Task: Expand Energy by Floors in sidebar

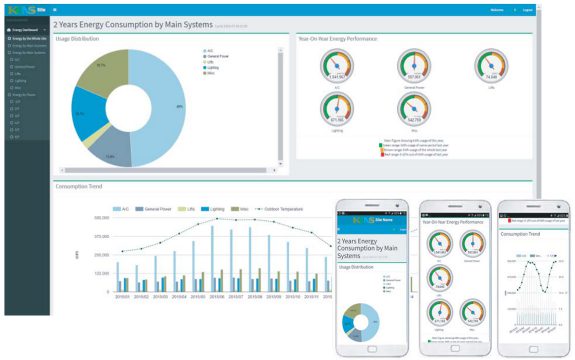Action: (22, 95)
